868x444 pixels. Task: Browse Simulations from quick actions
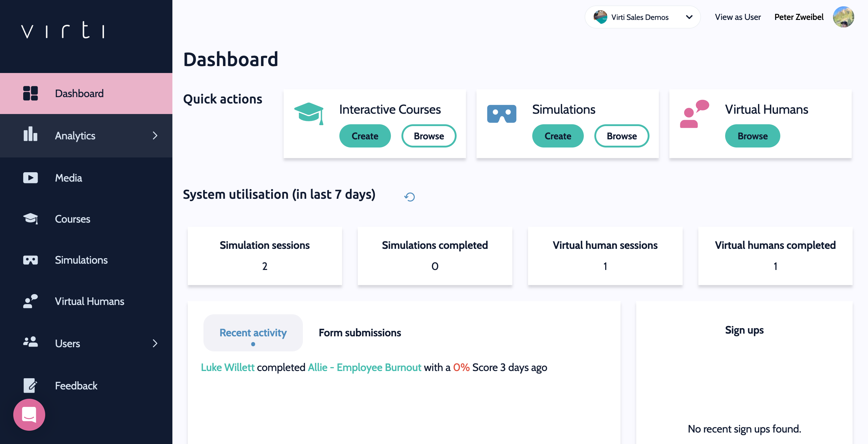[x=621, y=136]
